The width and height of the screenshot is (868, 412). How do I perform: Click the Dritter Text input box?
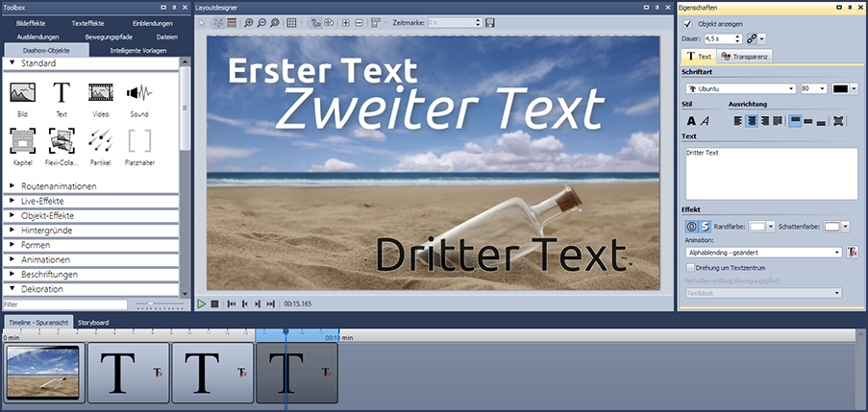coord(772,174)
